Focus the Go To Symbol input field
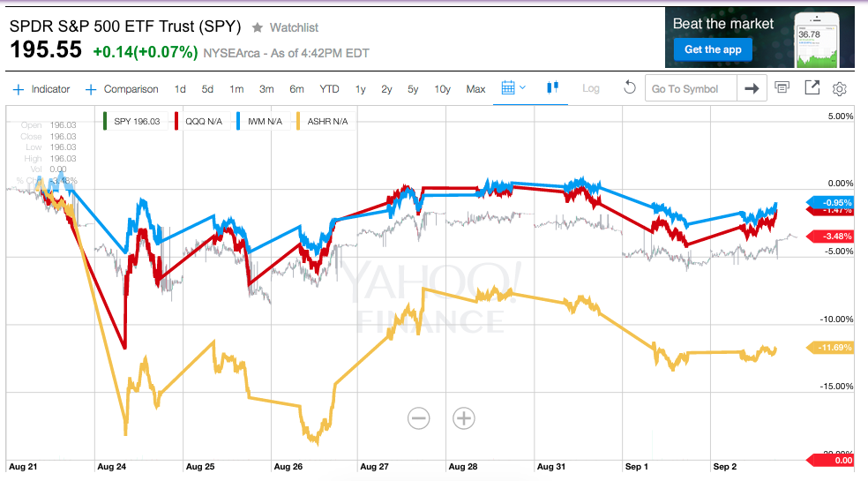The width and height of the screenshot is (868, 481). (x=691, y=88)
